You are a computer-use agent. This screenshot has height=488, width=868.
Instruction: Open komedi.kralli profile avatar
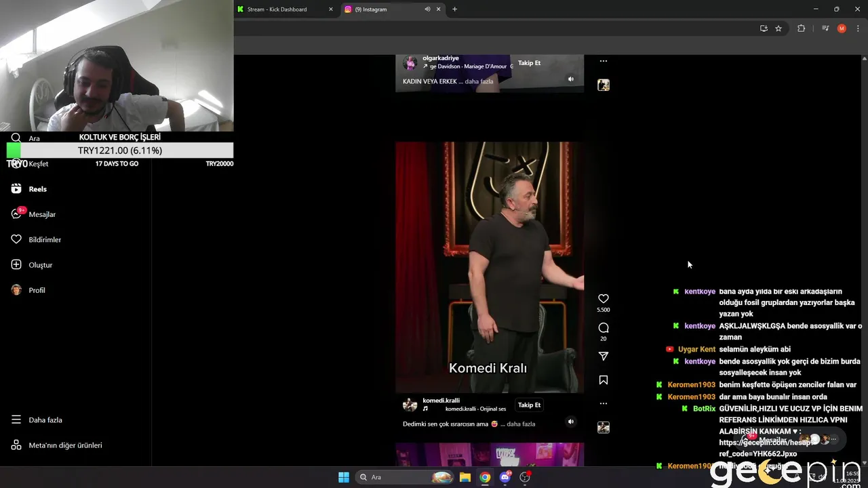410,405
